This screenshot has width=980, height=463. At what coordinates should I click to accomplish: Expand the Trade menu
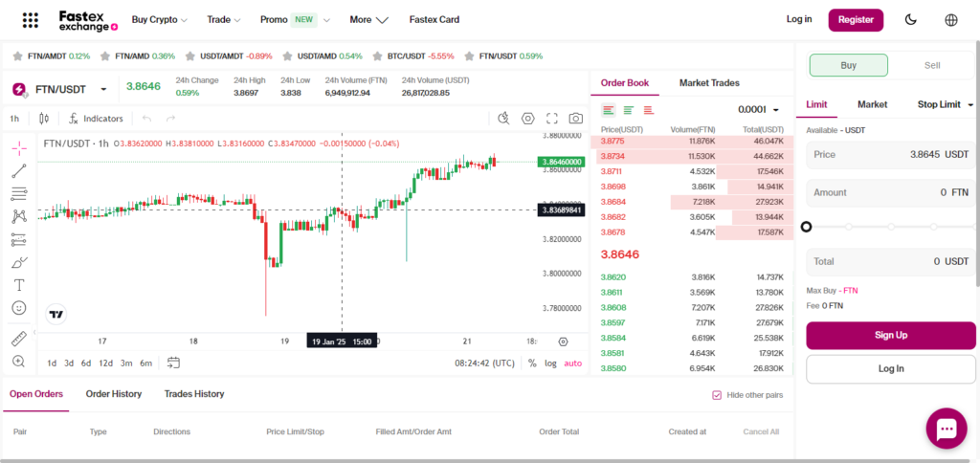[x=224, y=20]
